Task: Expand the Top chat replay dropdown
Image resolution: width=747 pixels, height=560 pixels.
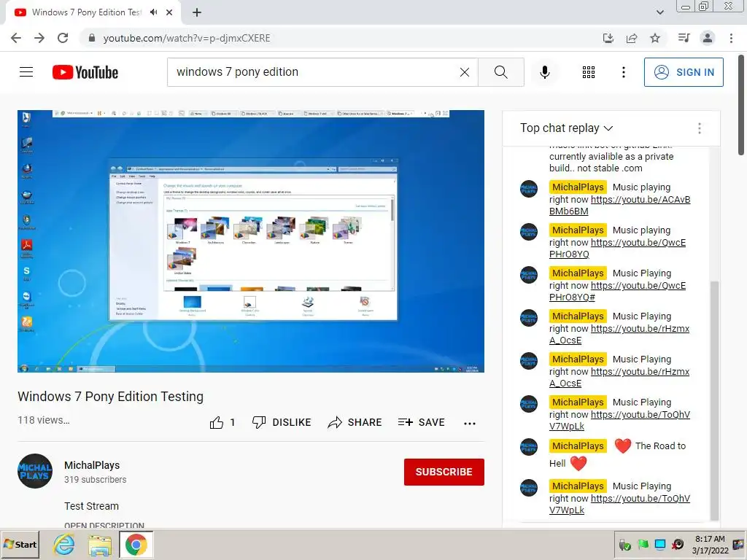Action: (566, 128)
